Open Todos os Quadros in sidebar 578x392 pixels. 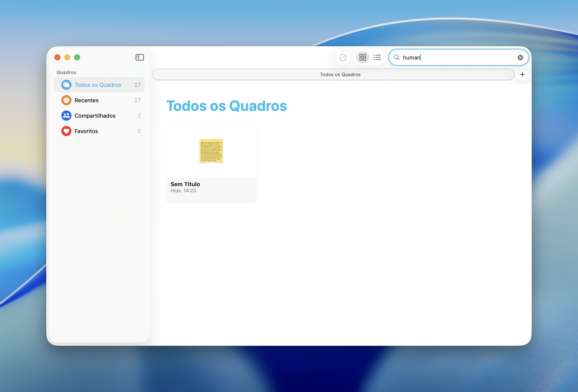pyautogui.click(x=98, y=85)
